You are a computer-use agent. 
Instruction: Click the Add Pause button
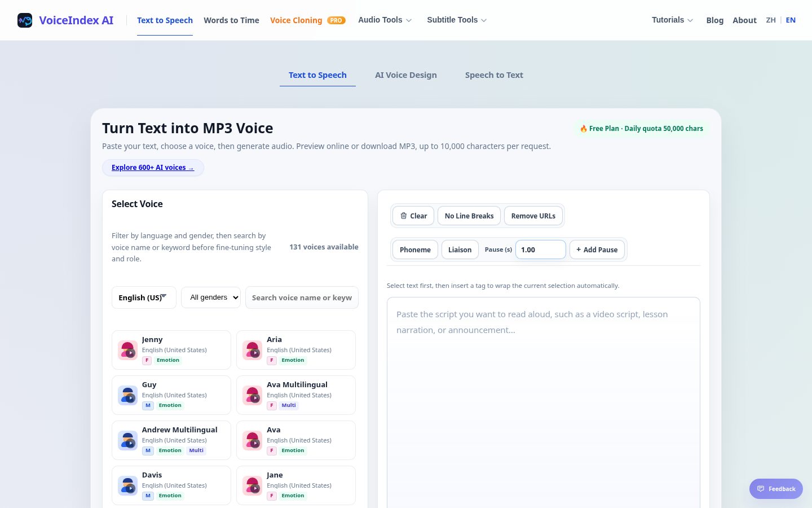coord(597,249)
